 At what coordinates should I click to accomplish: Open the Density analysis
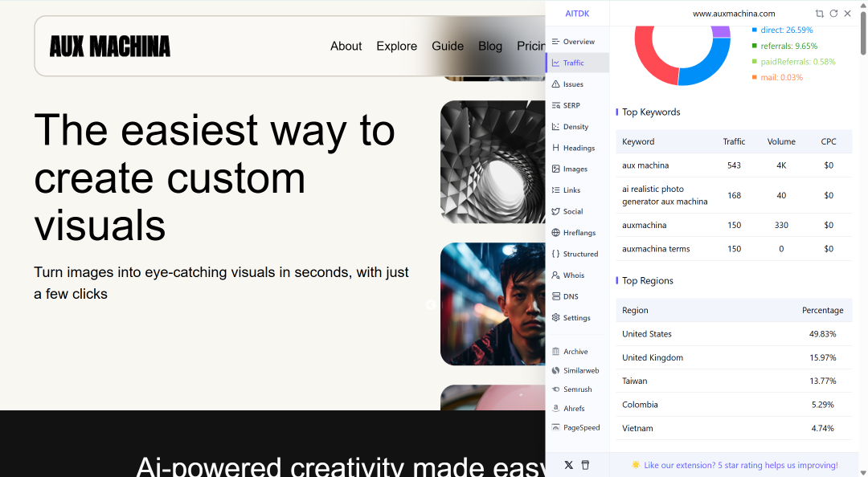click(577, 127)
